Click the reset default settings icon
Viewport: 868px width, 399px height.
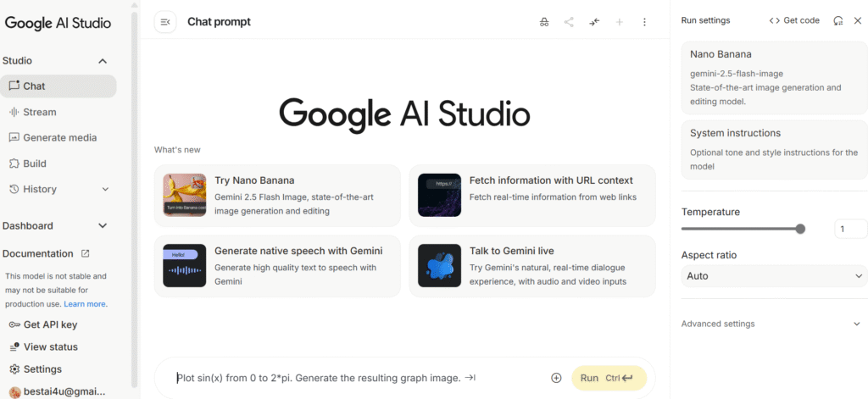[x=838, y=20]
